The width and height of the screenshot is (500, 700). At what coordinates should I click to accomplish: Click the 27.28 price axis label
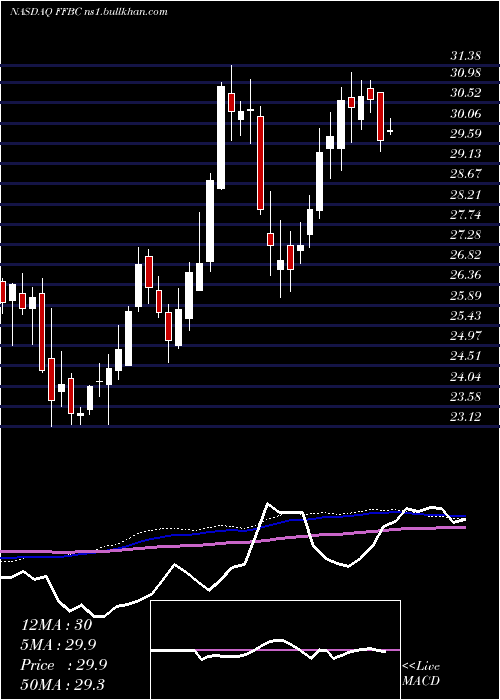[x=466, y=235]
